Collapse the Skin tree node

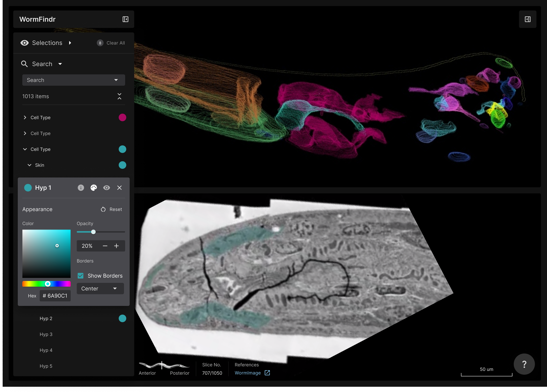(x=29, y=165)
